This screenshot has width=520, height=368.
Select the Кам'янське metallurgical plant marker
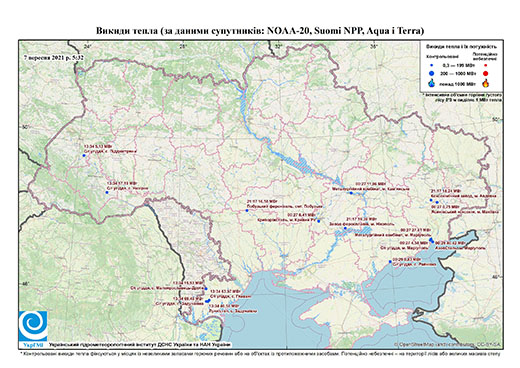351,193
